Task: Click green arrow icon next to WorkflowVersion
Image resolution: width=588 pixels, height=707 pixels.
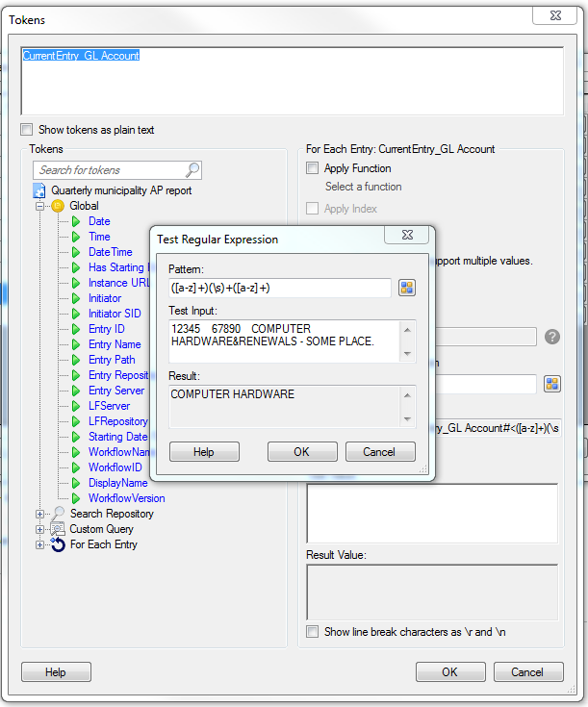Action: pos(76,498)
